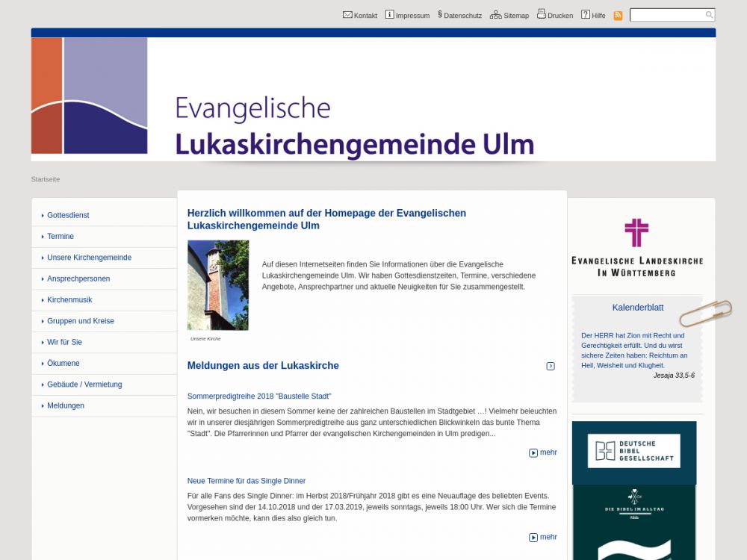The image size is (747, 560).
Task: Click the Datenschutz paragraph symbol
Action: coord(440,14)
